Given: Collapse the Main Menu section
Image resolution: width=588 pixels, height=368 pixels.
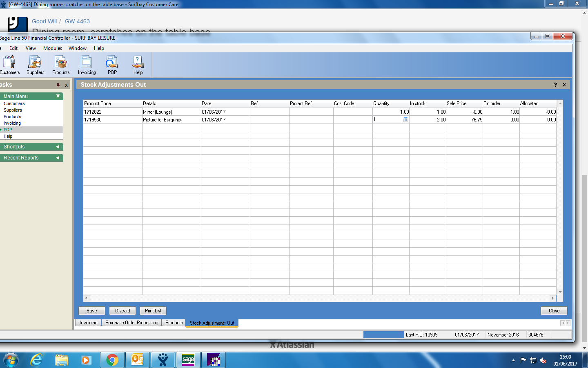Looking at the screenshot, I should coord(58,96).
